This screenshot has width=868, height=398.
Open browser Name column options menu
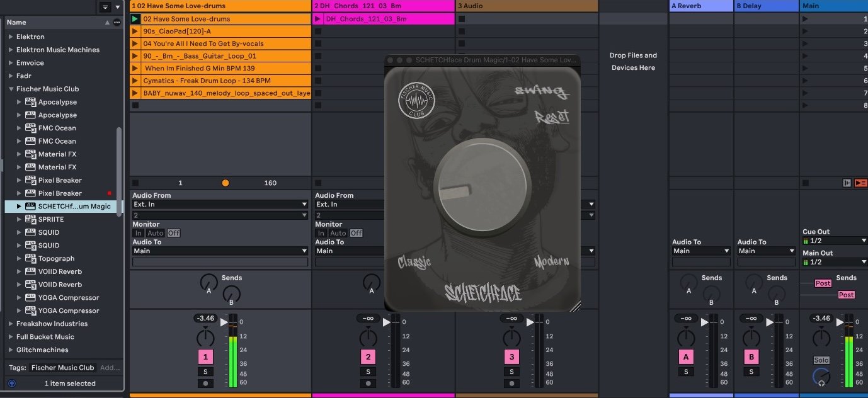click(117, 22)
